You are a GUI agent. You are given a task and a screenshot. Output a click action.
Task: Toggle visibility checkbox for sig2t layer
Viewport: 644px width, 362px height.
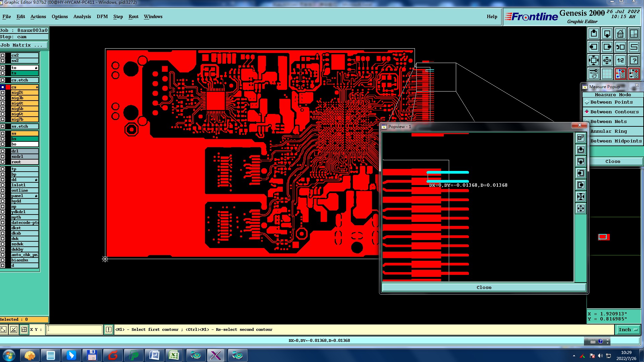(3, 93)
